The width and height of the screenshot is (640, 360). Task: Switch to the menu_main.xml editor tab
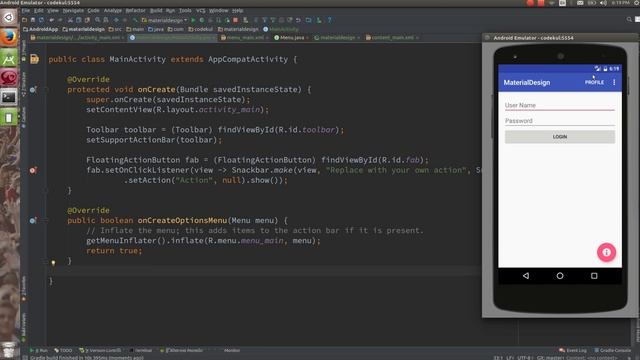(244, 38)
